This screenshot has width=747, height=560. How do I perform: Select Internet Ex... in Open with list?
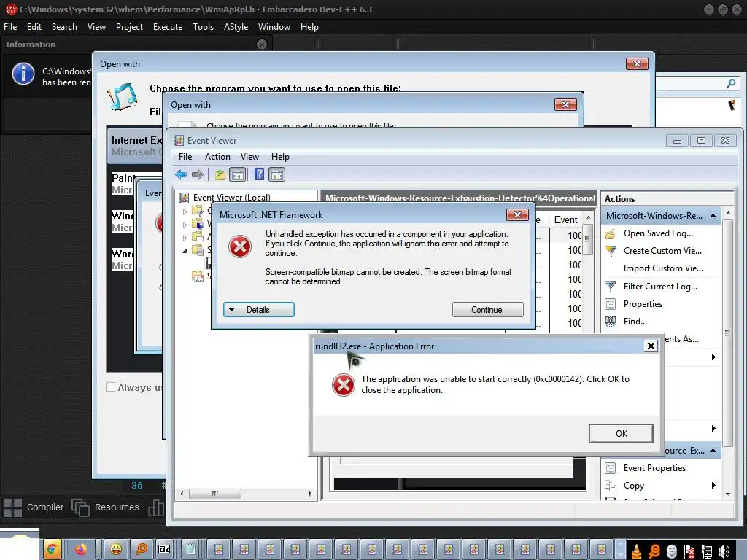(x=136, y=146)
